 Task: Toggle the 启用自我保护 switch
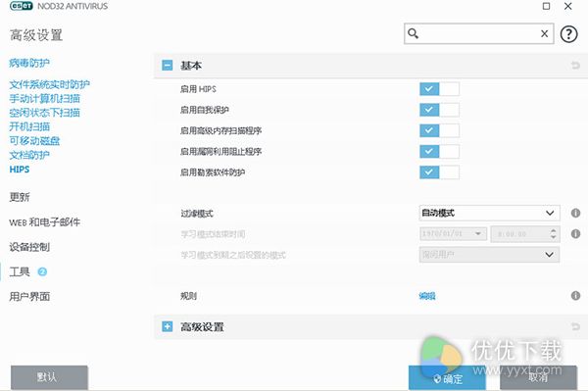[x=439, y=110]
